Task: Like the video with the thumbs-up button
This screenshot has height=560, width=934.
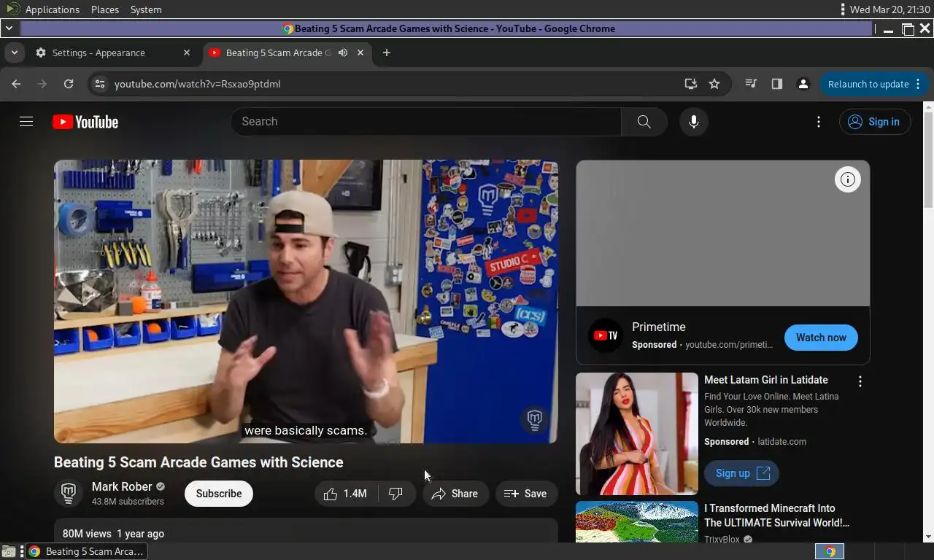Action: [345, 494]
